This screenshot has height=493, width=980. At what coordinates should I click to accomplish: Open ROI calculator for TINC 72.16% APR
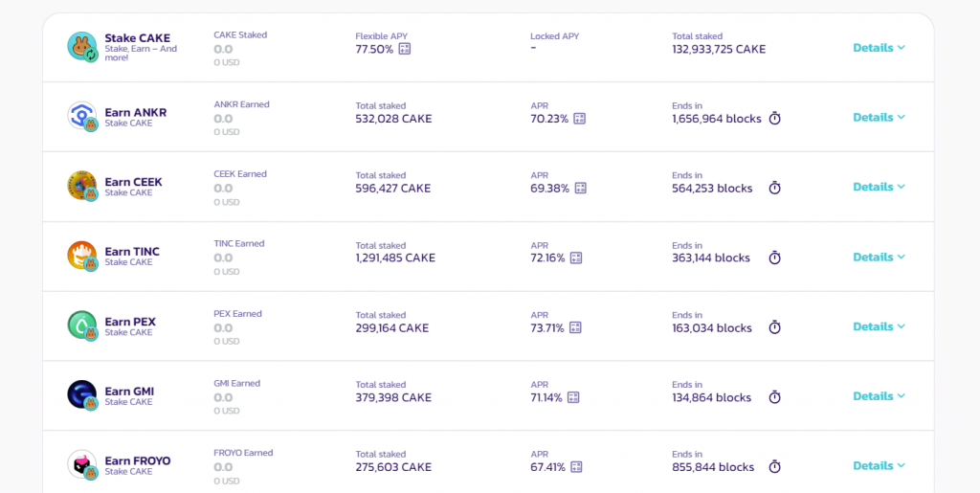pyautogui.click(x=575, y=258)
